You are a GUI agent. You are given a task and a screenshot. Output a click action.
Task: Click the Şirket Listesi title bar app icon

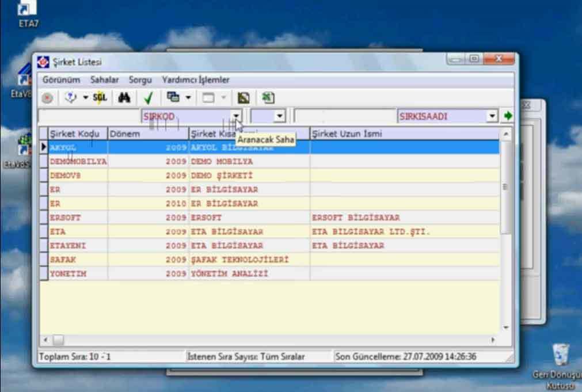pos(43,62)
